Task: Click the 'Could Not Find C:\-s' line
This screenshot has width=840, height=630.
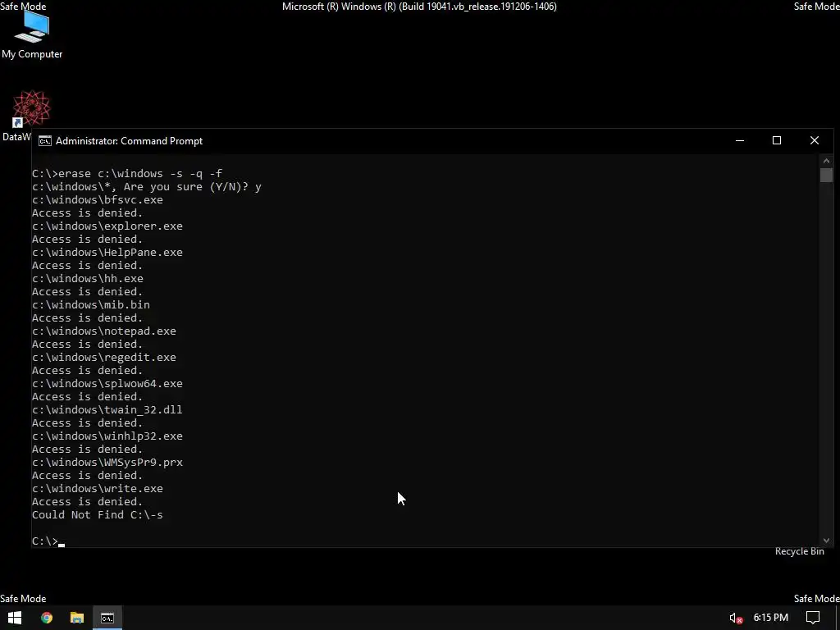Action: pos(98,515)
